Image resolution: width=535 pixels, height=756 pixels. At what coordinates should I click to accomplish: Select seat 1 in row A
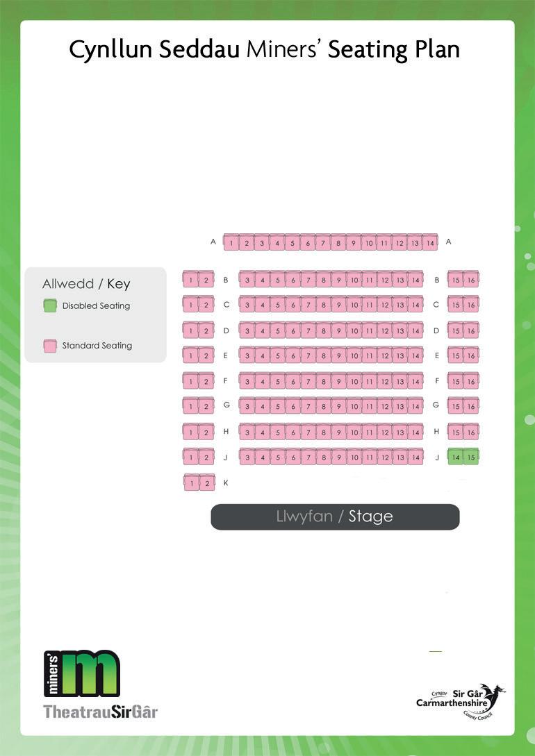click(x=231, y=242)
